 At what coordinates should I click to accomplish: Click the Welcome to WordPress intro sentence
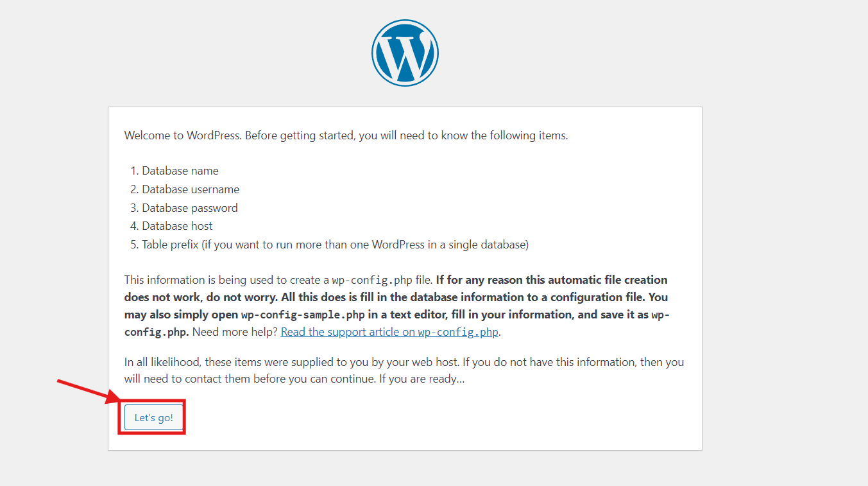[x=346, y=135]
